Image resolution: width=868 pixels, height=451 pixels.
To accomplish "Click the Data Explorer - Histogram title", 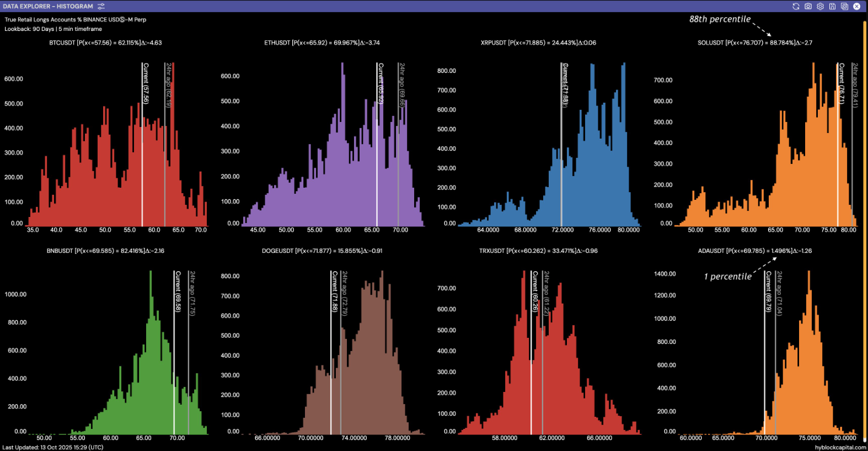I will [48, 6].
